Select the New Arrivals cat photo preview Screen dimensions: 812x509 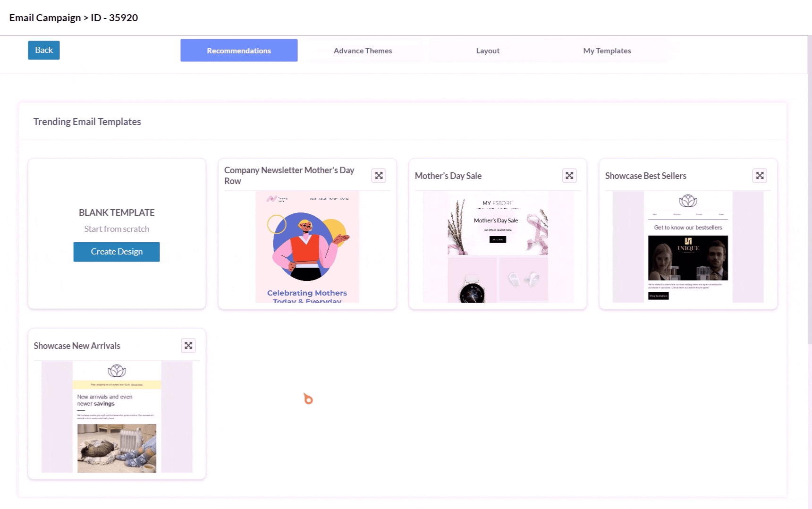pos(117,448)
